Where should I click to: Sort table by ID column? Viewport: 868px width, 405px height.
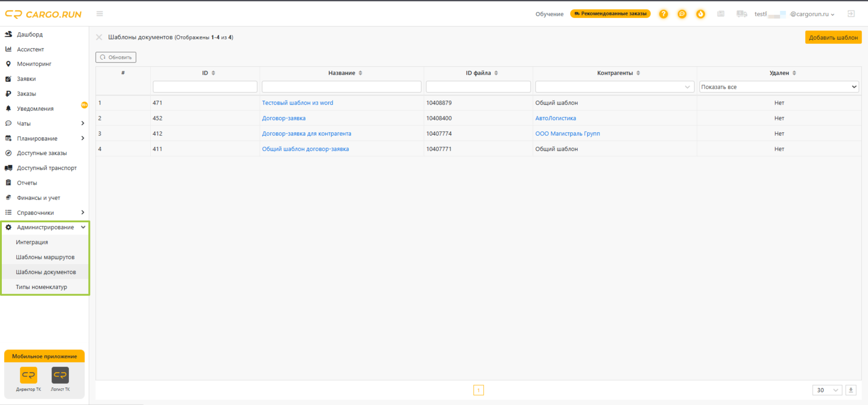click(213, 73)
